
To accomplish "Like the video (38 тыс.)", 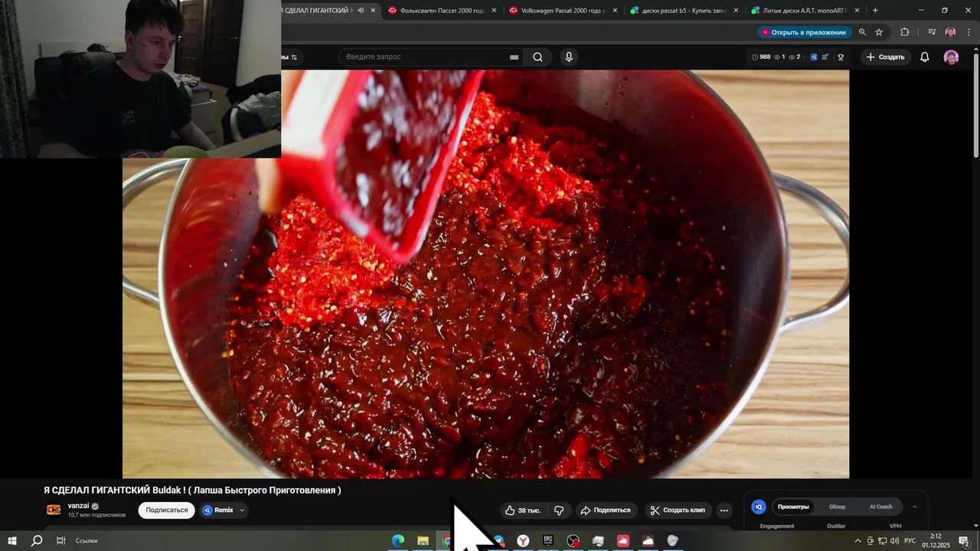I will point(522,510).
